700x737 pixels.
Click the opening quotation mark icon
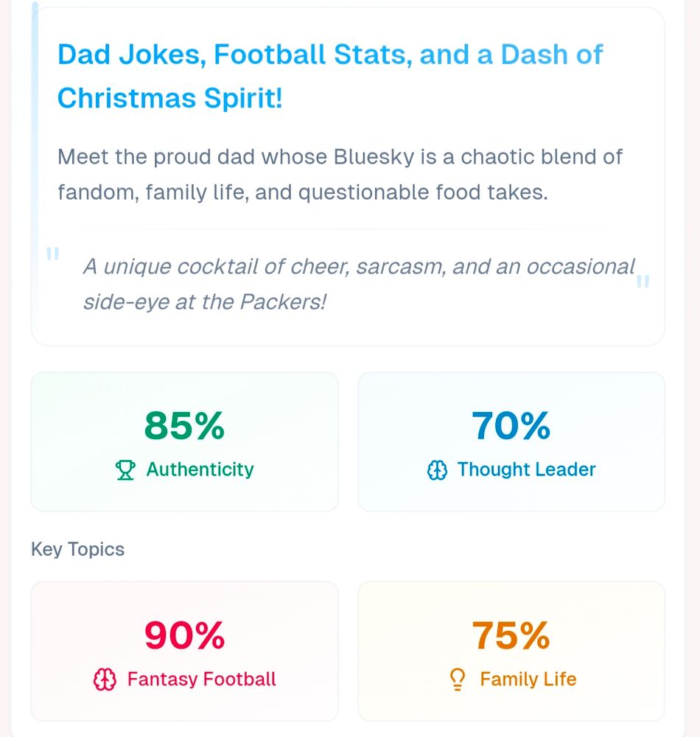click(52, 255)
